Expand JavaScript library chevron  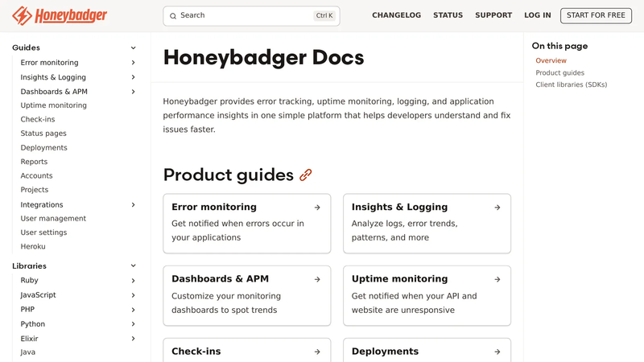tap(133, 295)
